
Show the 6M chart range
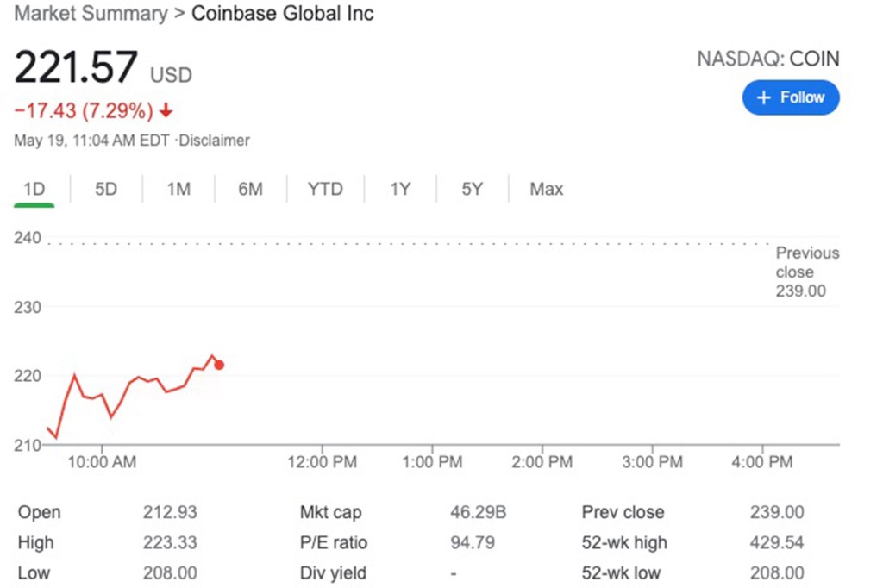coord(250,189)
